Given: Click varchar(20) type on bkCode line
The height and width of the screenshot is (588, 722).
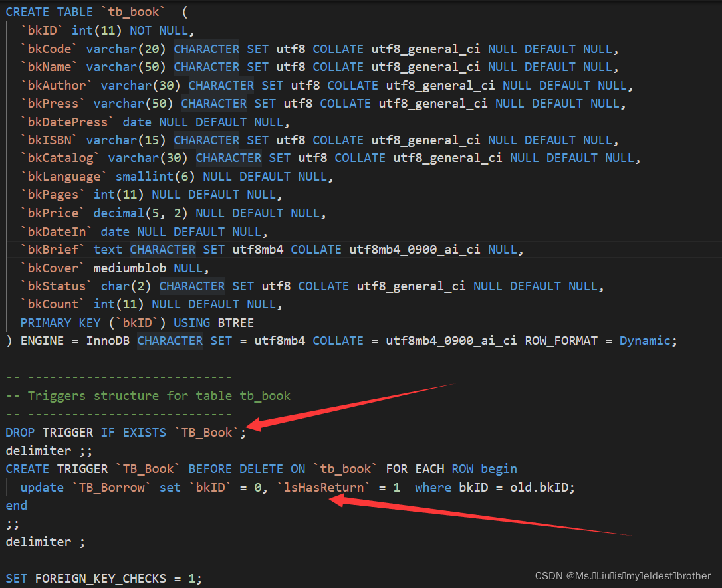Looking at the screenshot, I should point(126,49).
